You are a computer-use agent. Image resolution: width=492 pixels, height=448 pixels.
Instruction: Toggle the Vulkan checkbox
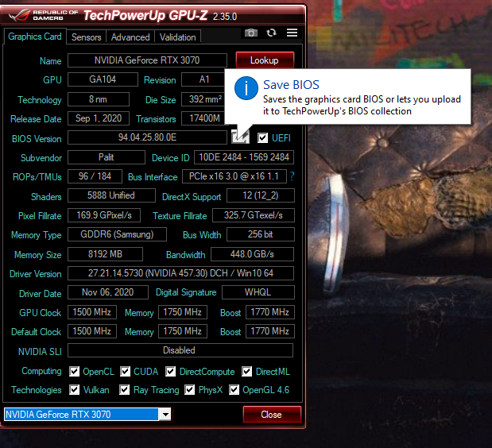tap(75, 390)
